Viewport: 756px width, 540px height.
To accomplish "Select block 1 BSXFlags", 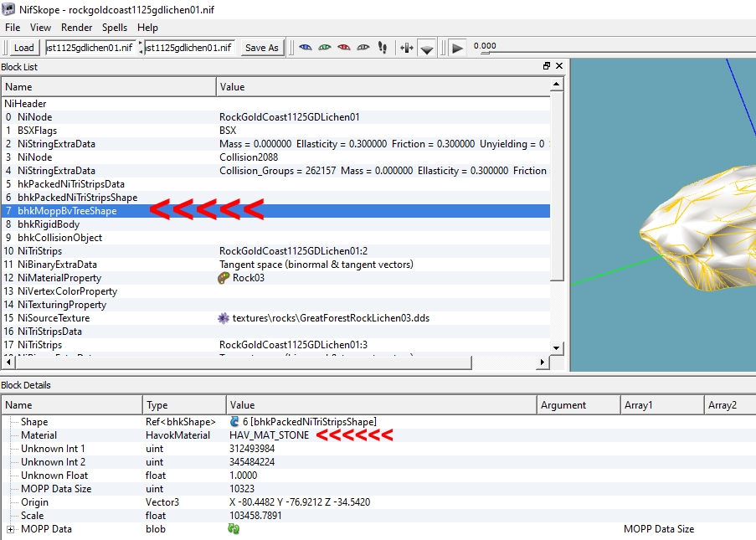I will (x=275, y=131).
